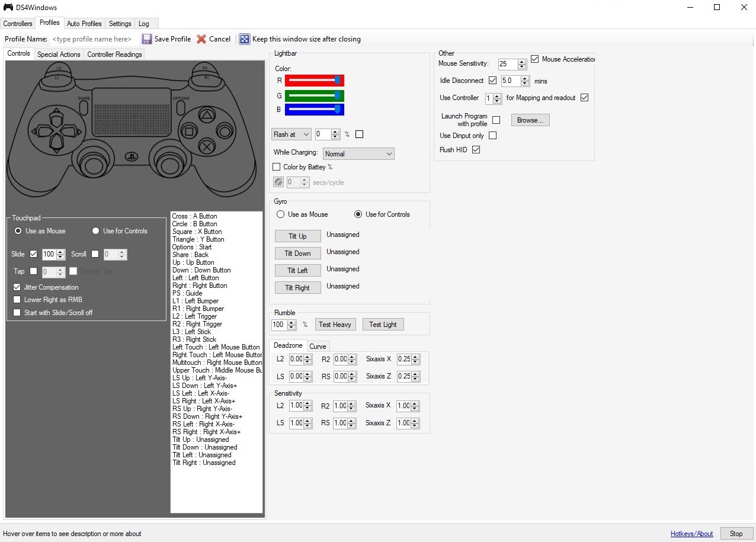Click the OPTIONS button on controller image
Viewport: 756px width, 542px height.
[x=180, y=107]
